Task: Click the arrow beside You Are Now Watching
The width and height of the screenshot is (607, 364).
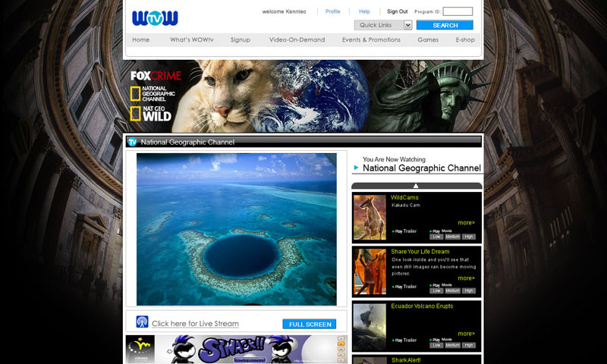Action: (x=356, y=168)
